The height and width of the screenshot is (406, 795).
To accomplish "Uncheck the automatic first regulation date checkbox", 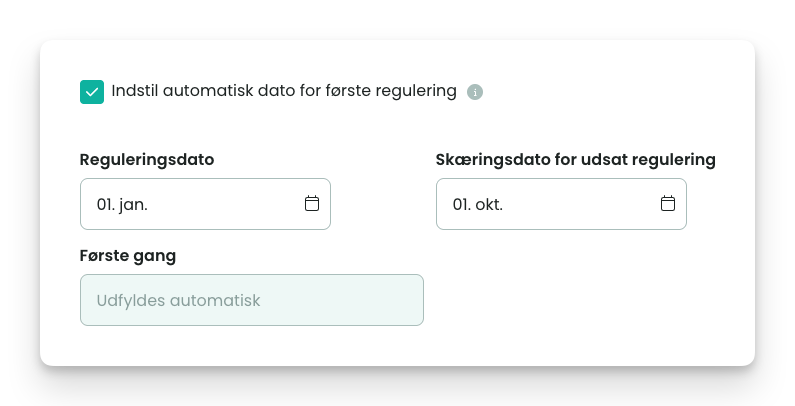I will pyautogui.click(x=92, y=92).
